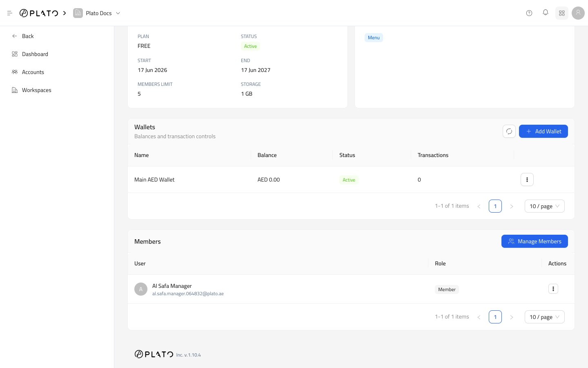Collapse the sidebar with the hamburger icon
The height and width of the screenshot is (368, 588).
point(10,13)
